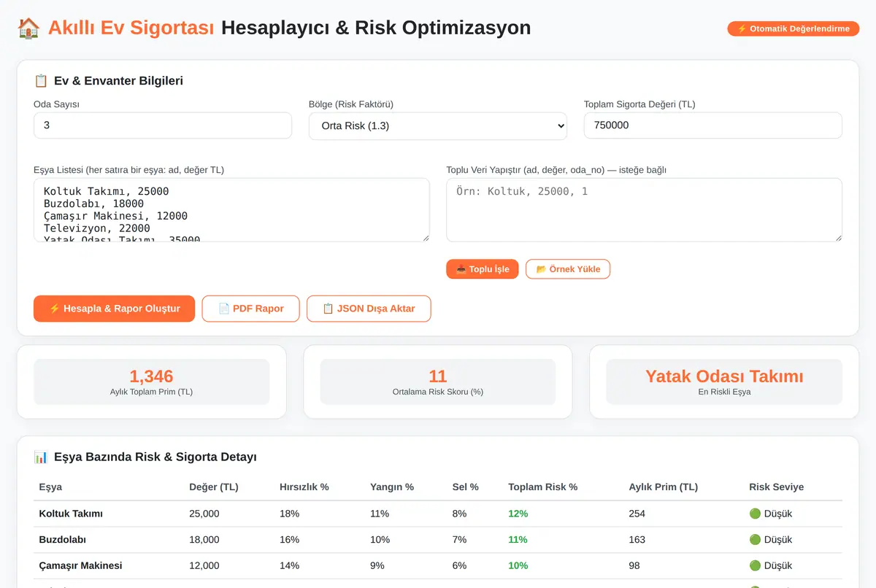This screenshot has height=588, width=876.
Task: Click the 10% total risk for Çamaşır Makinesi
Action: coord(518,565)
